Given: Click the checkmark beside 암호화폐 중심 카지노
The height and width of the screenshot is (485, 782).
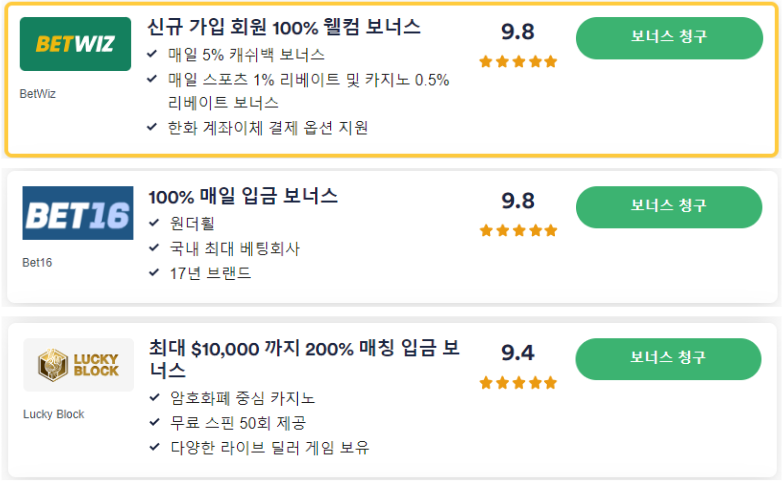Looking at the screenshot, I should 154,398.
